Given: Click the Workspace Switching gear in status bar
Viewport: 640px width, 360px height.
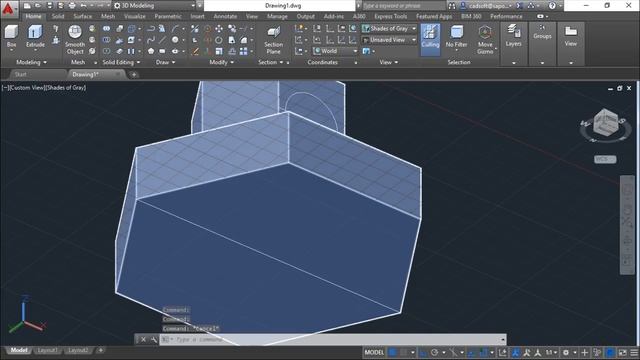Looking at the screenshot, I should click(x=566, y=352).
